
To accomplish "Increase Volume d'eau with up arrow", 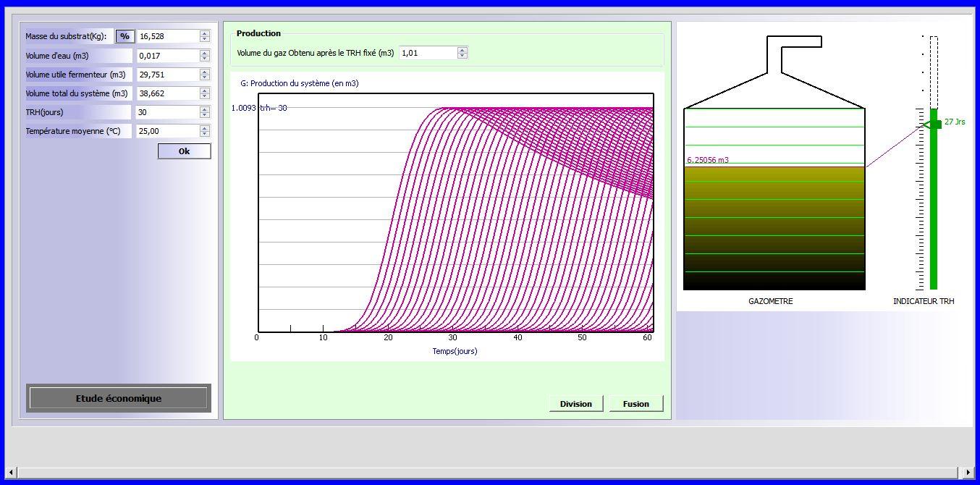I will pos(205,52).
